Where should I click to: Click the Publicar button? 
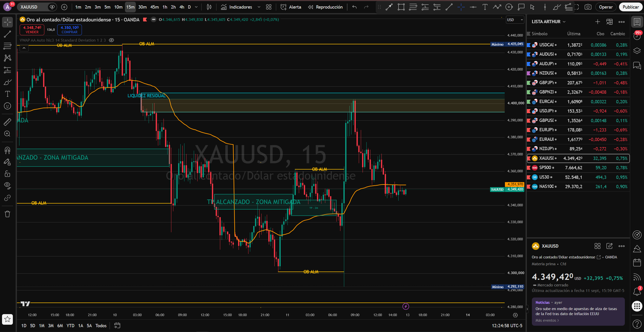(x=630, y=7)
